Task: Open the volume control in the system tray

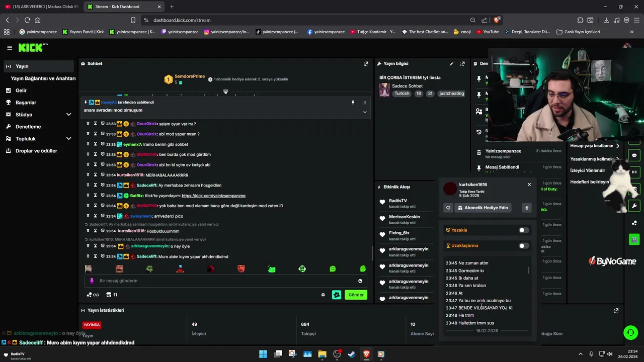Action: pos(609,354)
